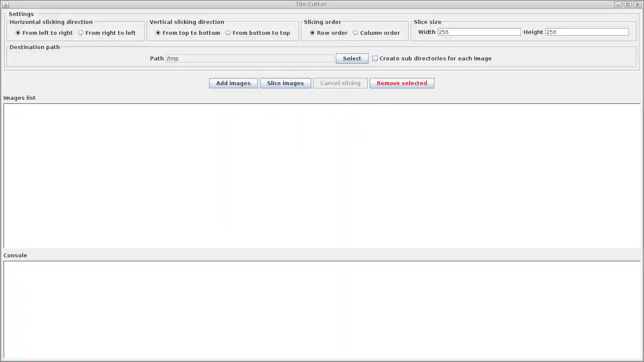644x362 pixels.
Task: Click the disabled Cancel slicing button
Action: (340, 83)
